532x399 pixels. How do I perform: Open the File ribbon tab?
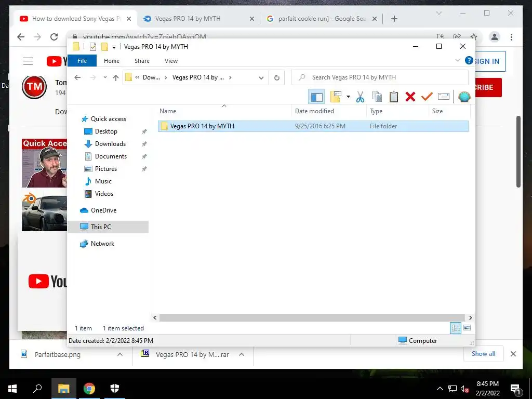click(82, 61)
